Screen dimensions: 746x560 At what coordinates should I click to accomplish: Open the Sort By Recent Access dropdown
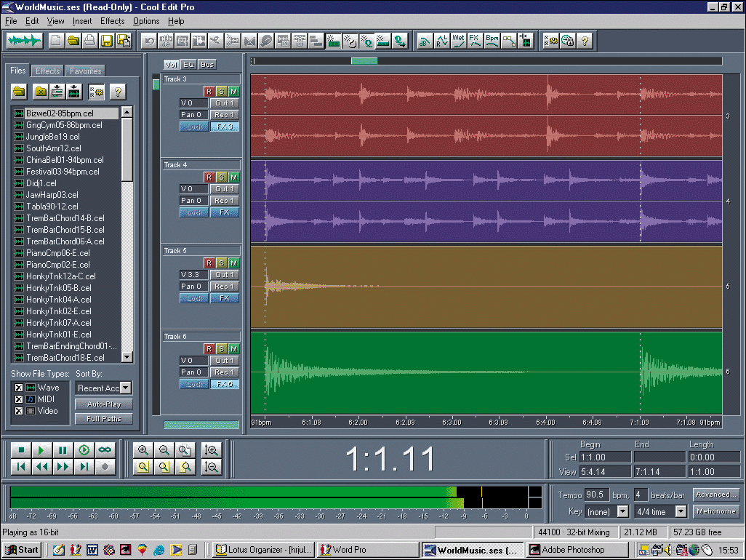coord(126,388)
